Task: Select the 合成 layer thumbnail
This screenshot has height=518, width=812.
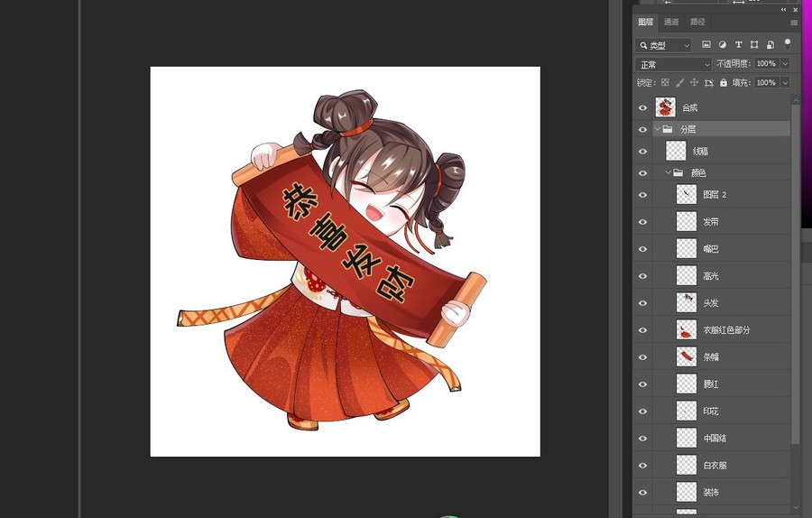Action: pyautogui.click(x=666, y=107)
